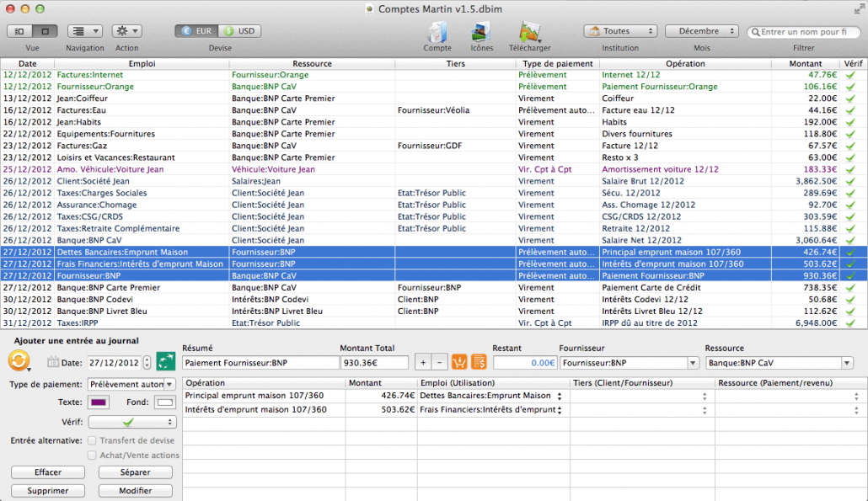Sort by the Tiers column header

456,64
